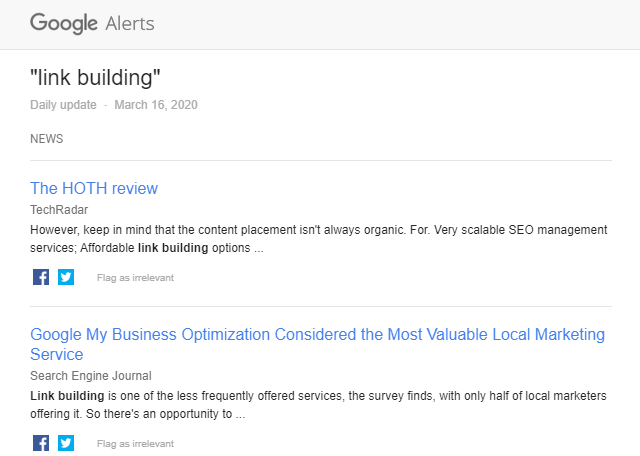Viewport: 640px width, 456px height.
Task: Share The HOTH review on Facebook
Action: coord(41,277)
